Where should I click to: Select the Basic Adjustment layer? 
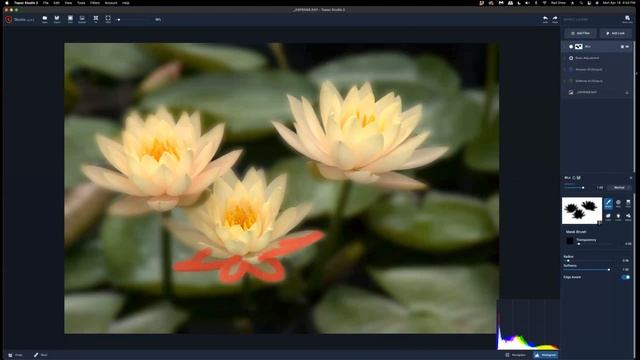(x=598, y=58)
